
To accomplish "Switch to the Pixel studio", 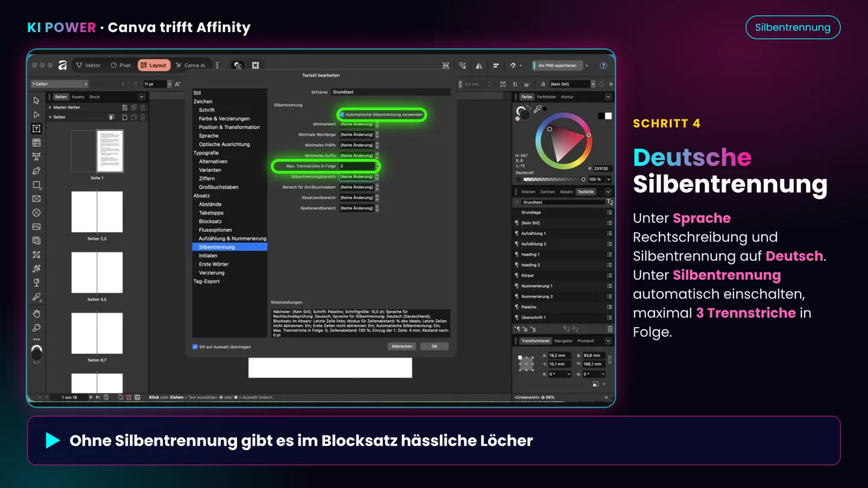I will [x=121, y=65].
